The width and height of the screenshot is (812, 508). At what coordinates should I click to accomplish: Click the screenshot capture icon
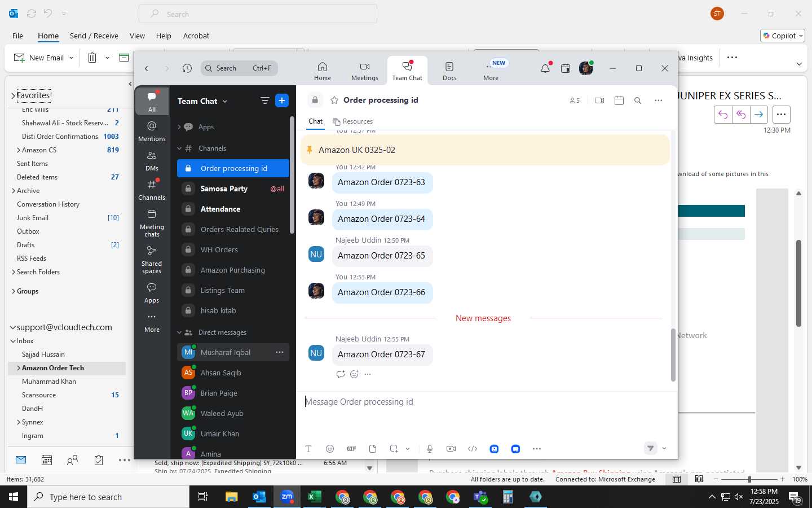tap(394, 449)
